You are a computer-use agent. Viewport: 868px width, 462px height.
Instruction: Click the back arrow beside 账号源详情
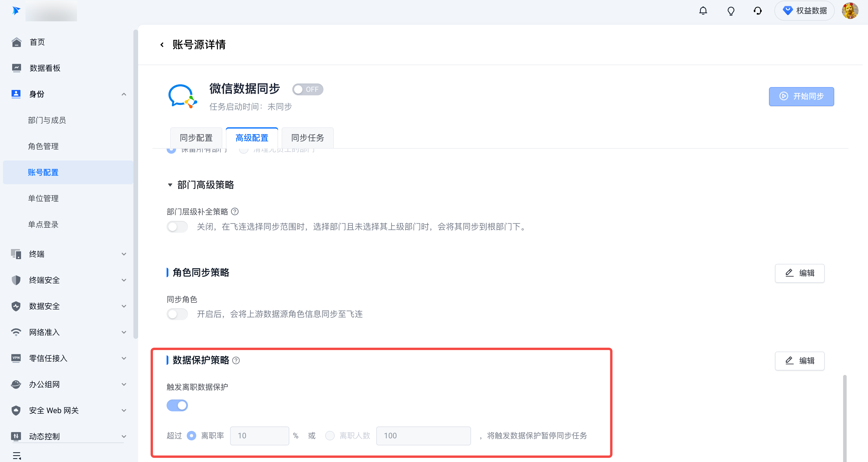pos(162,45)
